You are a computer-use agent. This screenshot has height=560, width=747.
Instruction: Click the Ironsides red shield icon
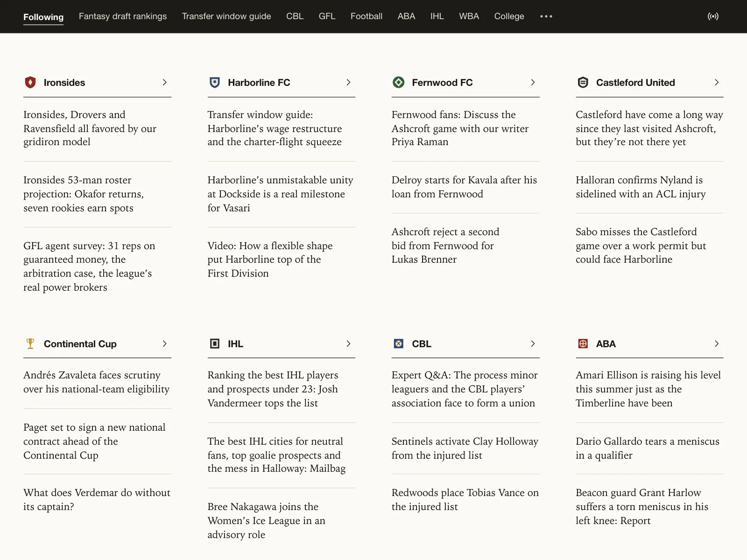[x=30, y=83]
